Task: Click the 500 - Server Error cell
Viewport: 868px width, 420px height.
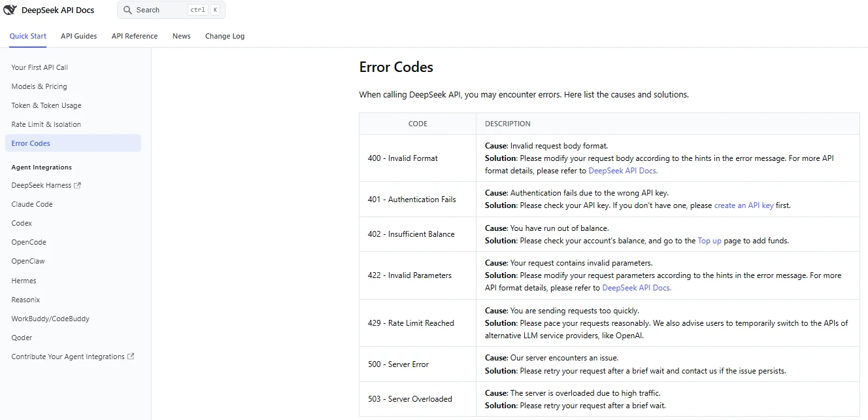Action: click(x=418, y=364)
